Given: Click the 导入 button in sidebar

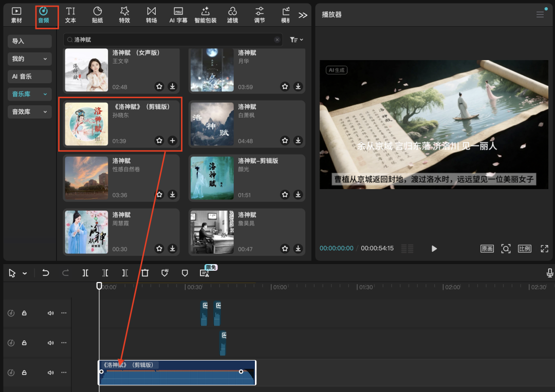Looking at the screenshot, I should [x=30, y=41].
